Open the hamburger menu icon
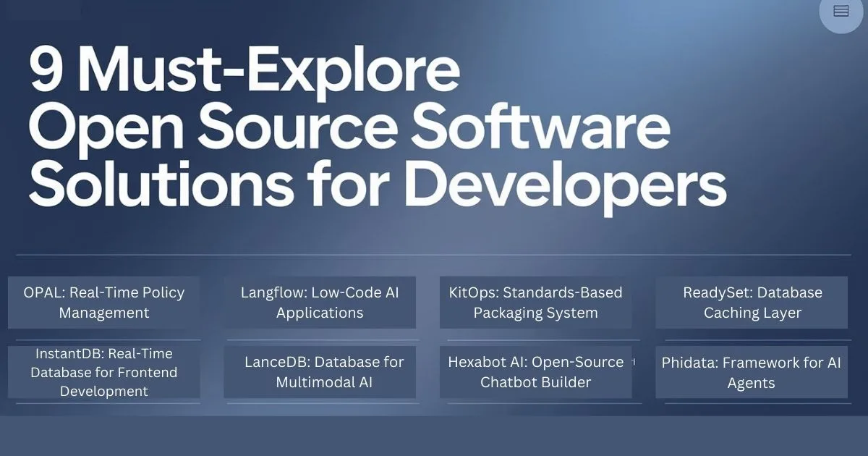868x456 pixels. [x=841, y=10]
